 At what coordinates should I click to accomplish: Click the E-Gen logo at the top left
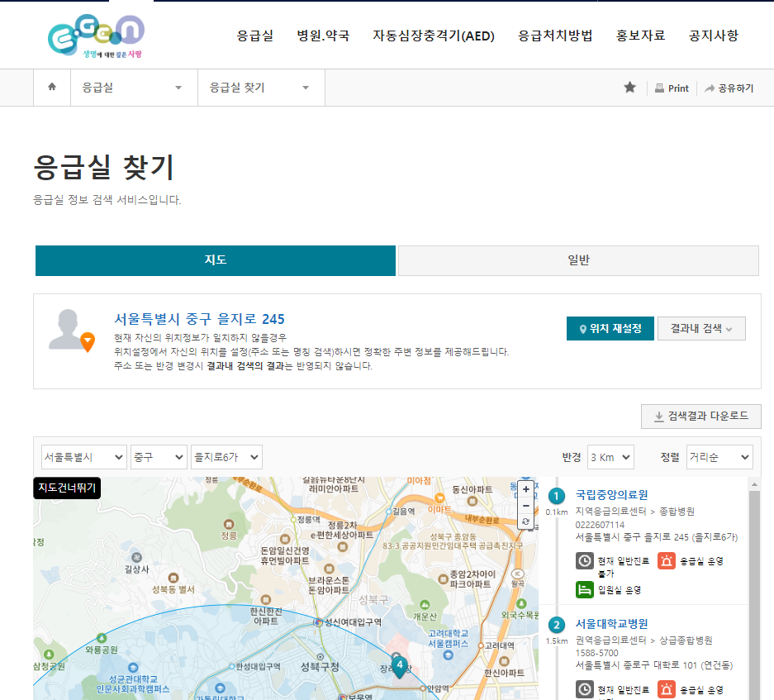(x=95, y=35)
